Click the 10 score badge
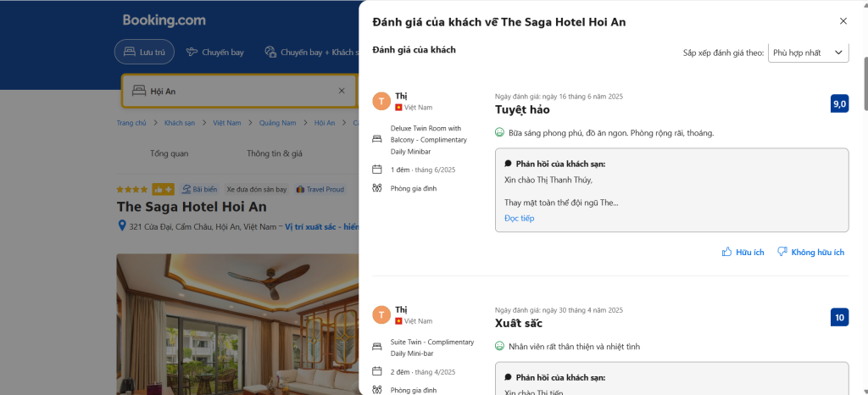This screenshot has height=395, width=868. click(x=840, y=317)
